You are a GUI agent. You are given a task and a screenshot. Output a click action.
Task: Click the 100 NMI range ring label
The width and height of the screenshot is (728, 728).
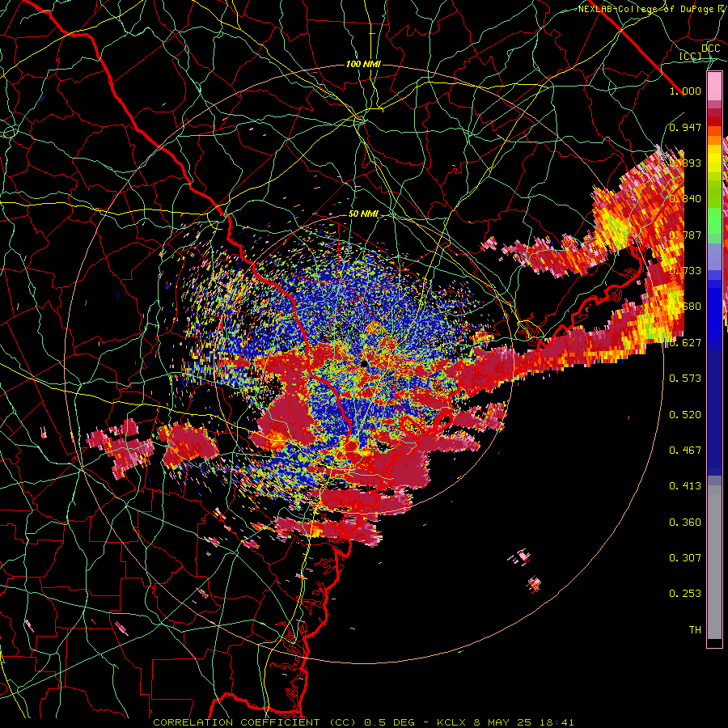coord(363,64)
